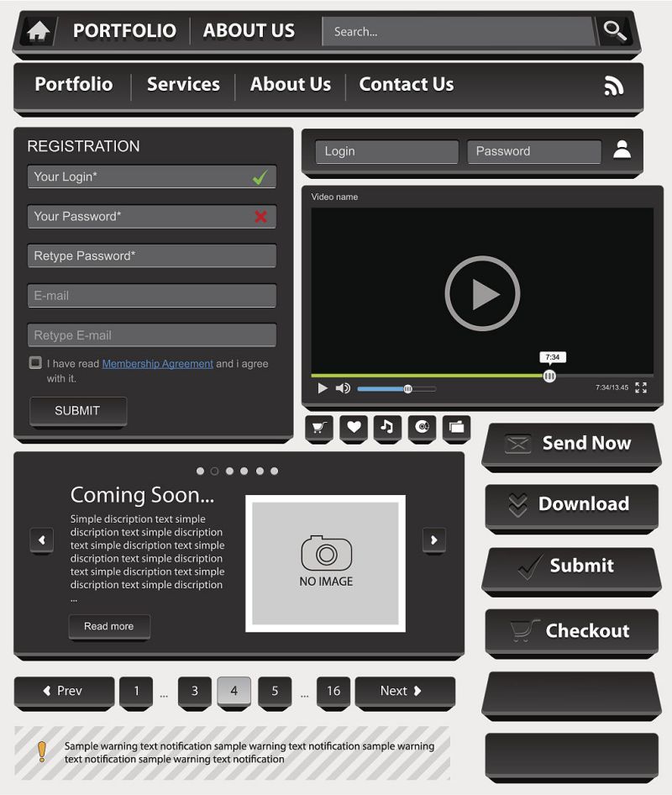Screen dimensions: 672x795
Task: Click the Membership Agreement link
Action: [x=157, y=363]
